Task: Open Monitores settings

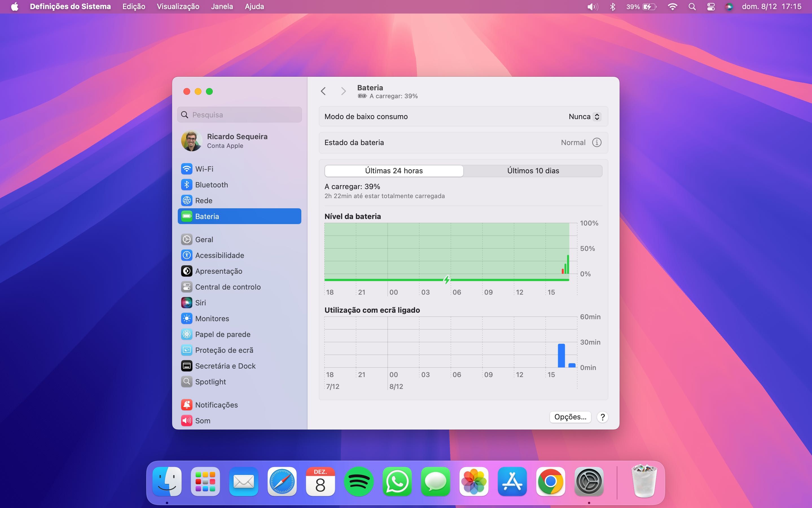Action: click(239, 318)
